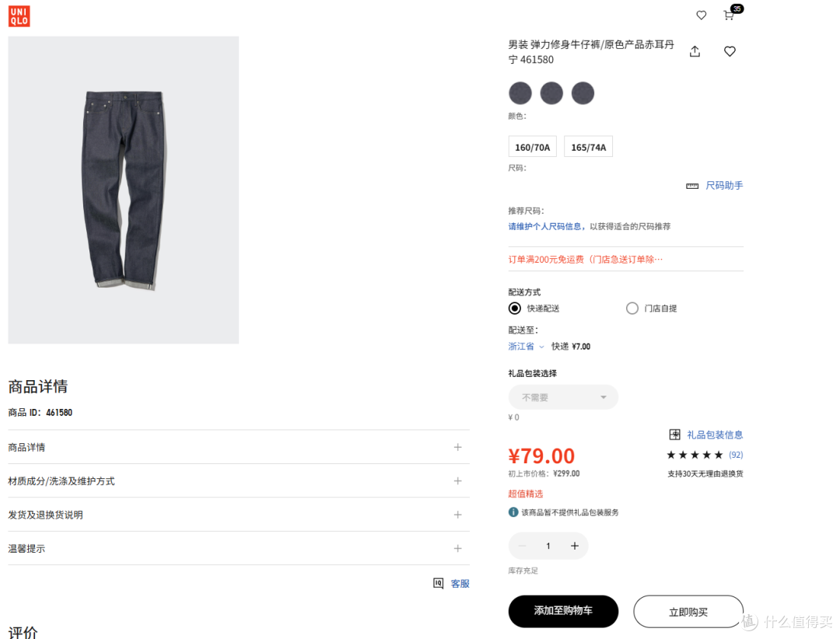Click the 礼品包装信息 gift icon
Viewport: 840px width, 639px height.
point(674,435)
